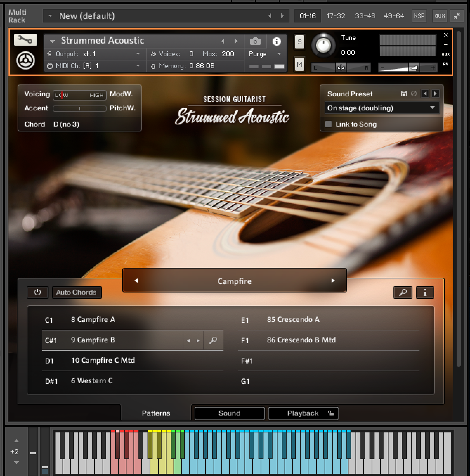Show rack page 49-64

[x=394, y=16]
